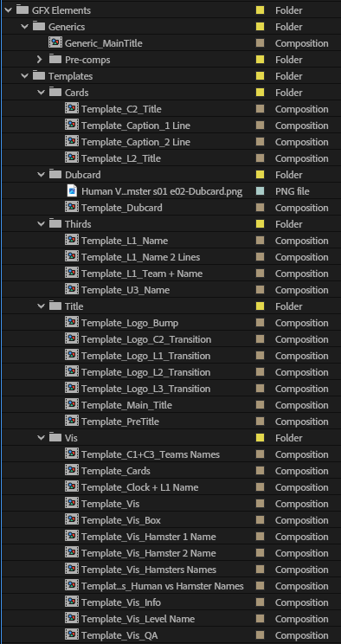Click the Template_L1_Name composition icon

click(x=72, y=240)
